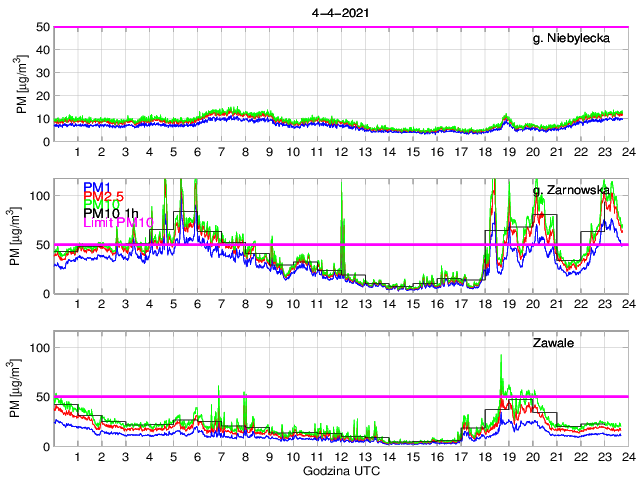
Task: Click the 40 tick on the top plot's y-axis
Action: pos(42,50)
